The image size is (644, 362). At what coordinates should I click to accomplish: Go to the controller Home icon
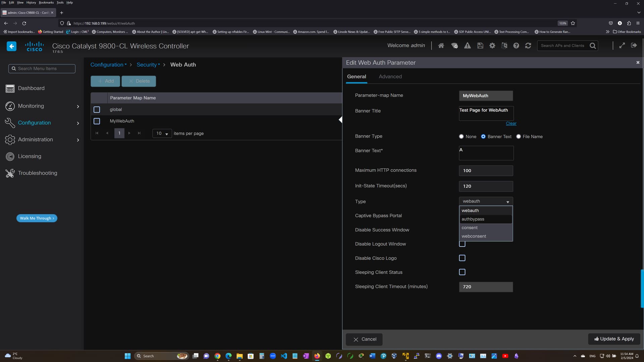(441, 46)
